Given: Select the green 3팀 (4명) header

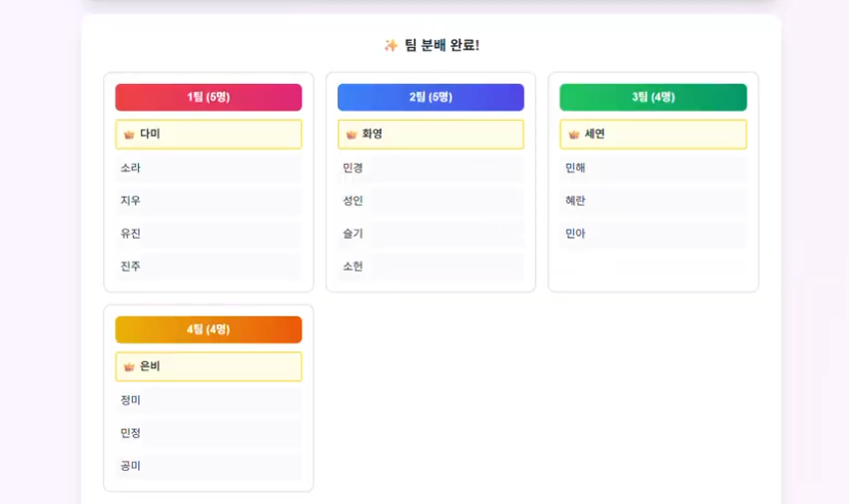Looking at the screenshot, I should click(653, 97).
